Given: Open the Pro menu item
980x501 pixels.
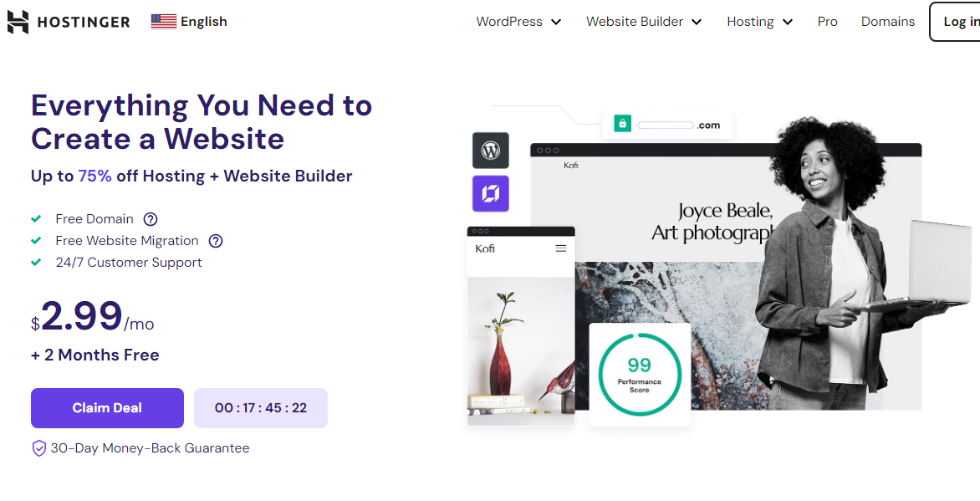Looking at the screenshot, I should click(828, 22).
